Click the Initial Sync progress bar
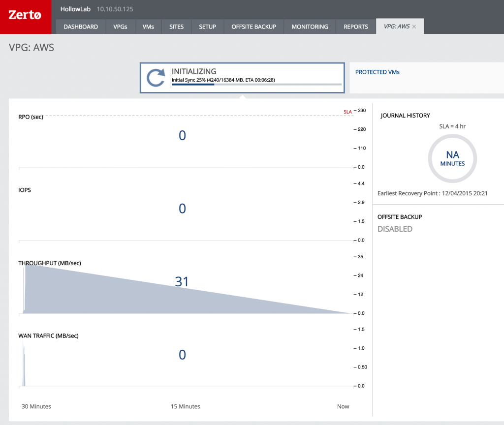Image resolution: width=504 pixels, height=425 pixels. (256, 85)
